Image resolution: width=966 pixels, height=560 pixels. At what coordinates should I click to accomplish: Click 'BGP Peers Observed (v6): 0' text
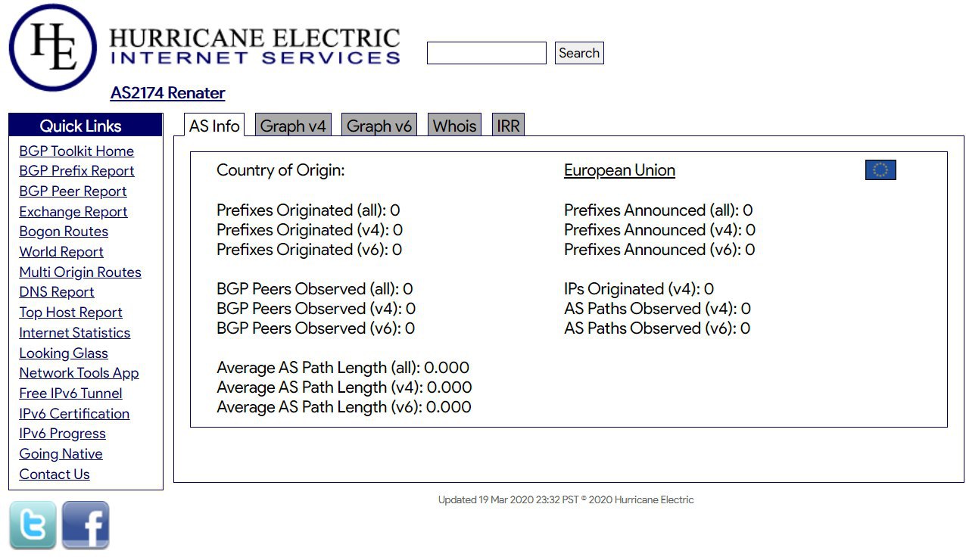click(x=316, y=328)
